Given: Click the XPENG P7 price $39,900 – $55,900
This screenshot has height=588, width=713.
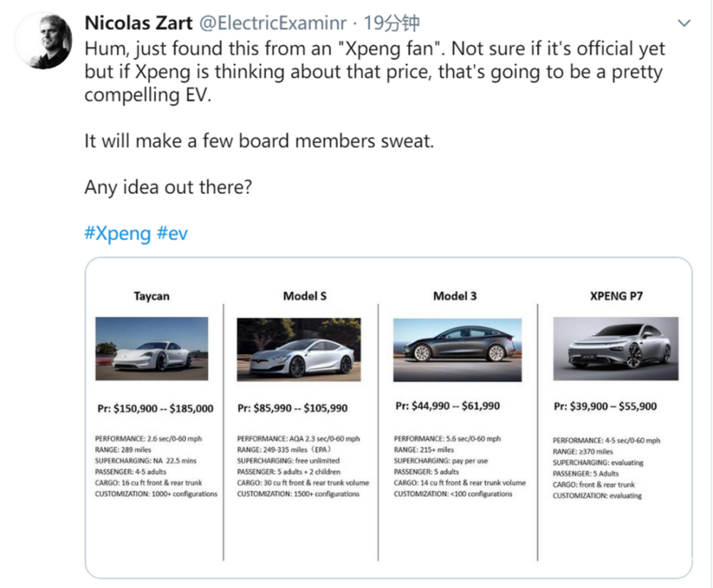Looking at the screenshot, I should pos(605,406).
